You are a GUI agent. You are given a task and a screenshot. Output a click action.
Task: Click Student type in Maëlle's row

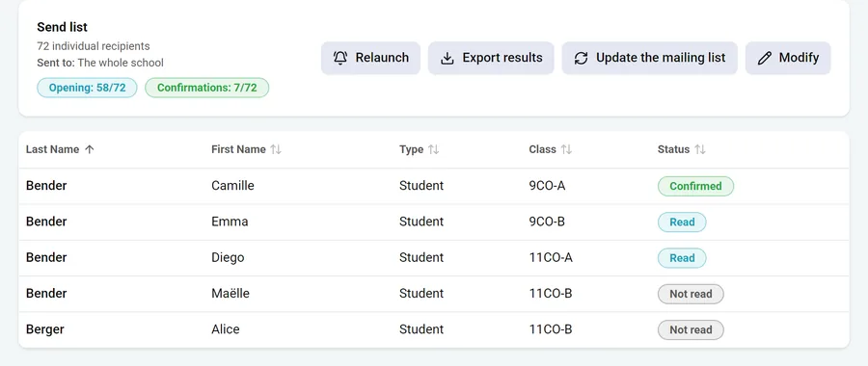[421, 294]
